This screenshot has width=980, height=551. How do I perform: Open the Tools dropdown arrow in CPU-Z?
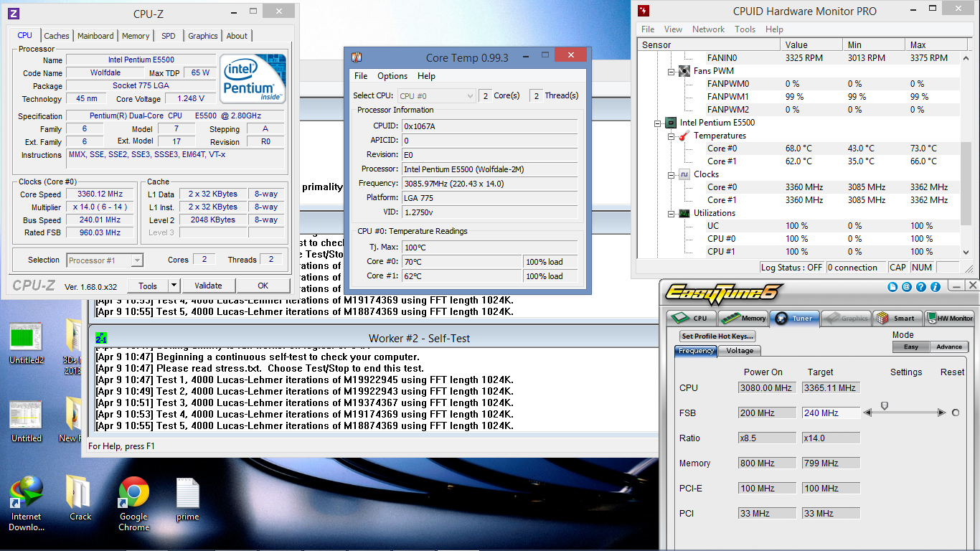[x=174, y=286]
